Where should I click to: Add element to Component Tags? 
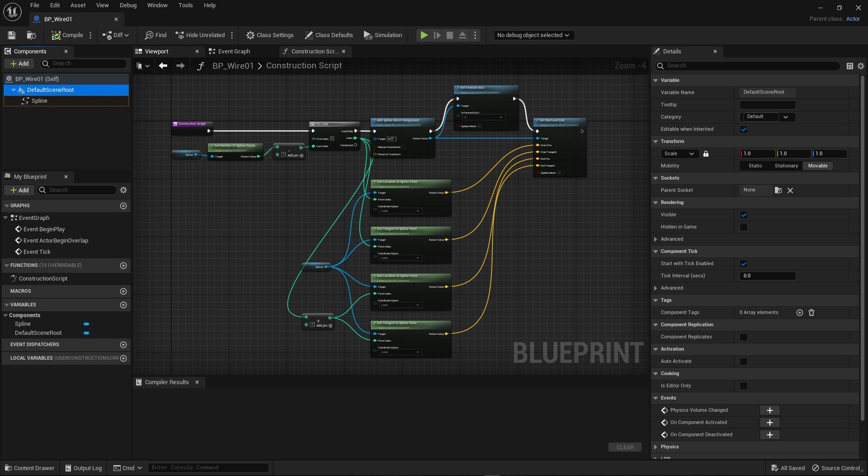pos(799,313)
